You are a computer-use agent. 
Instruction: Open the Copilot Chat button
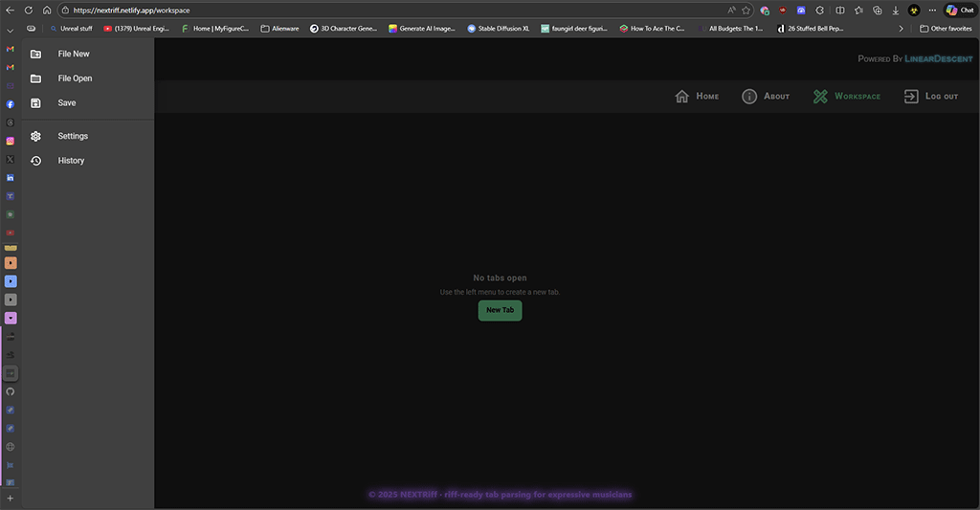pos(959,10)
